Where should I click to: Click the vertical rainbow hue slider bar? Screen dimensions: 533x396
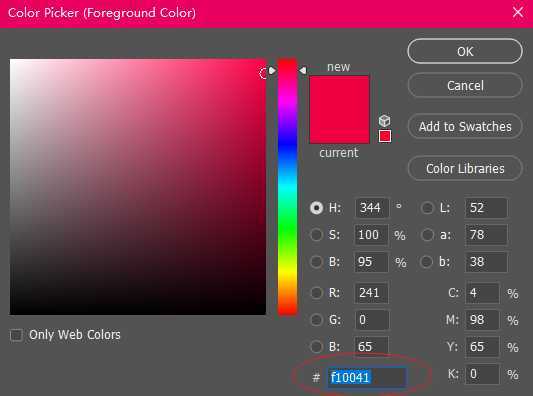288,187
